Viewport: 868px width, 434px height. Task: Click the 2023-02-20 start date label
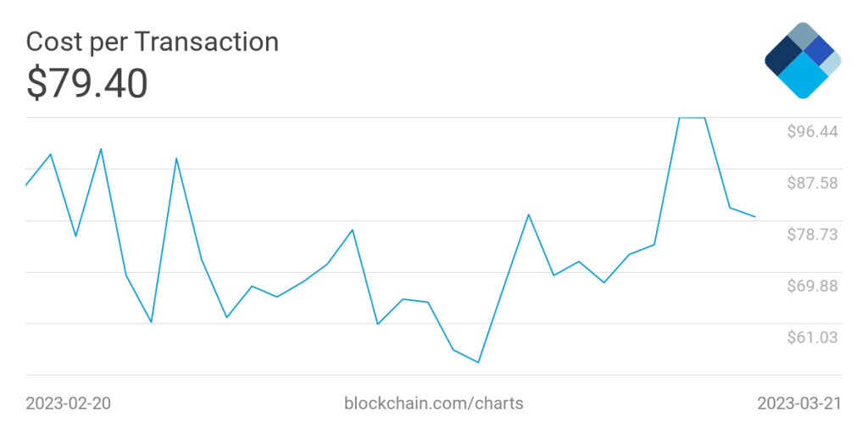(x=68, y=403)
